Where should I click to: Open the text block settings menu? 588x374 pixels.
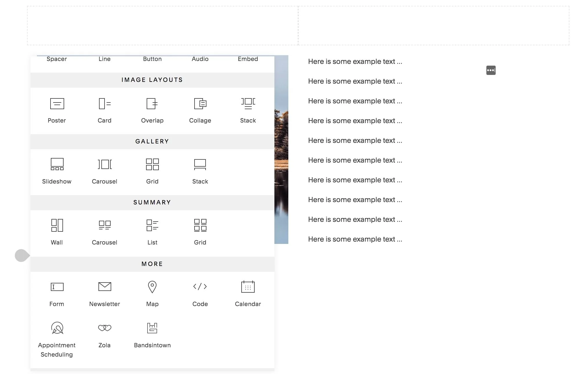pos(491,70)
